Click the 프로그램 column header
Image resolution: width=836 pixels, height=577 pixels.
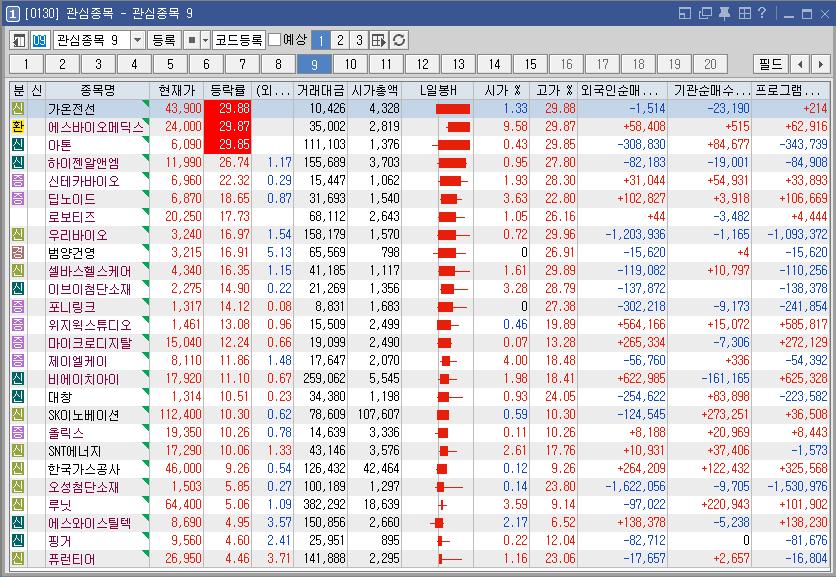(791, 91)
